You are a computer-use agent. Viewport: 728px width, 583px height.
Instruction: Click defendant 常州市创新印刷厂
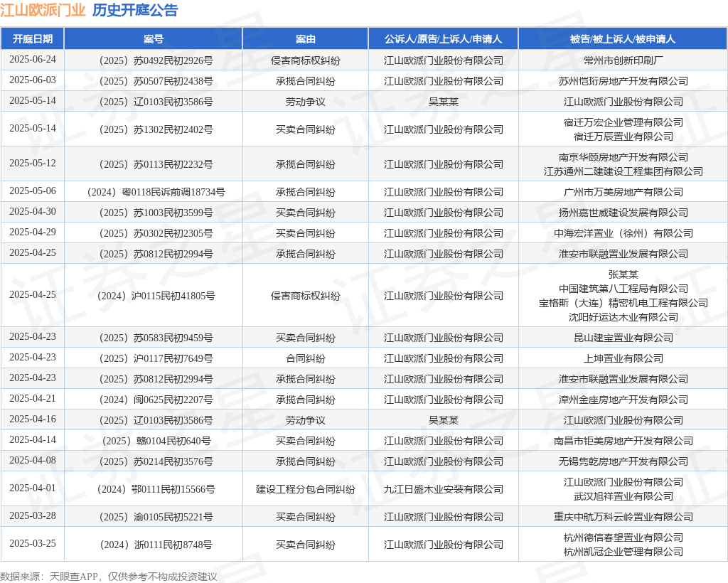(x=623, y=61)
